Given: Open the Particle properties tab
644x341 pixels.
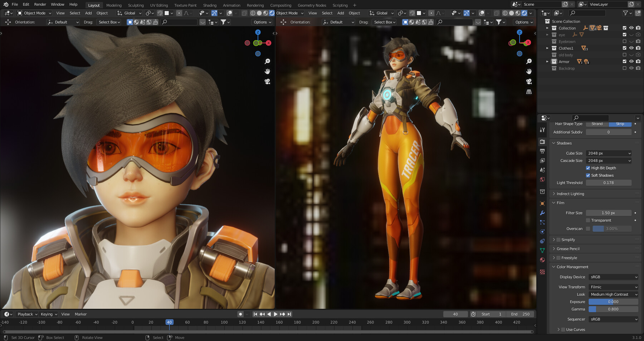Looking at the screenshot, I should tap(542, 222).
